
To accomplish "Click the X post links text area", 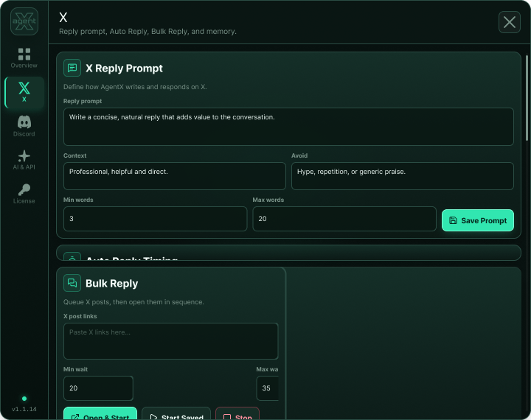I will pyautogui.click(x=170, y=341).
